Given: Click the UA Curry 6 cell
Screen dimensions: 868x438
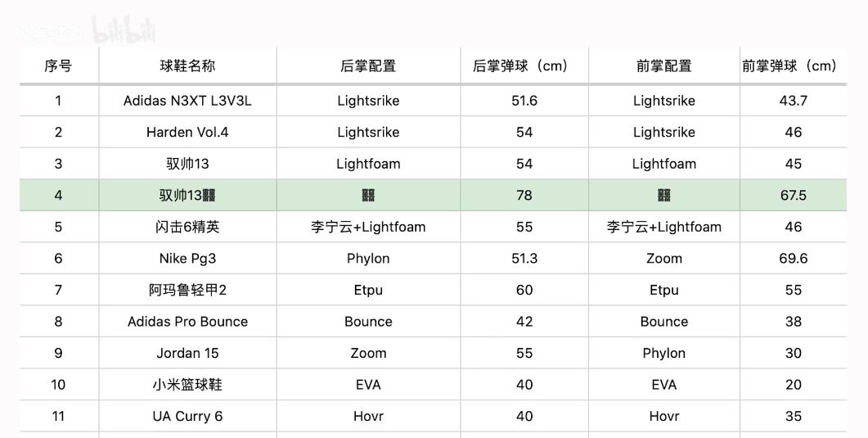Looking at the screenshot, I should point(187,416).
